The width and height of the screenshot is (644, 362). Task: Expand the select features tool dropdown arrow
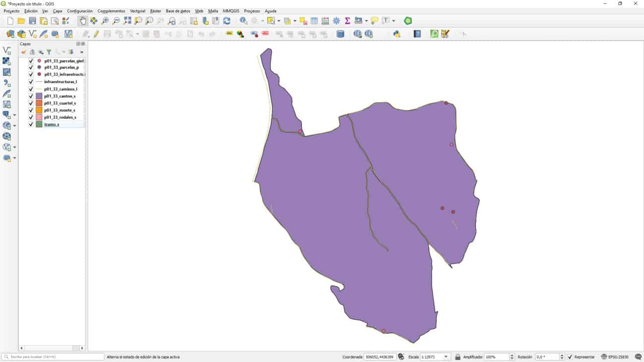[x=279, y=21]
